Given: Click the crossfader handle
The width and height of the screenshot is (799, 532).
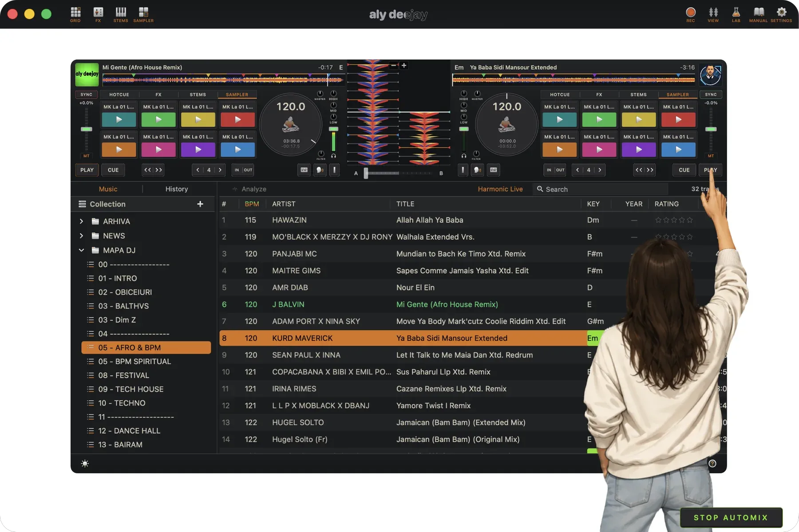Looking at the screenshot, I should 366,173.
